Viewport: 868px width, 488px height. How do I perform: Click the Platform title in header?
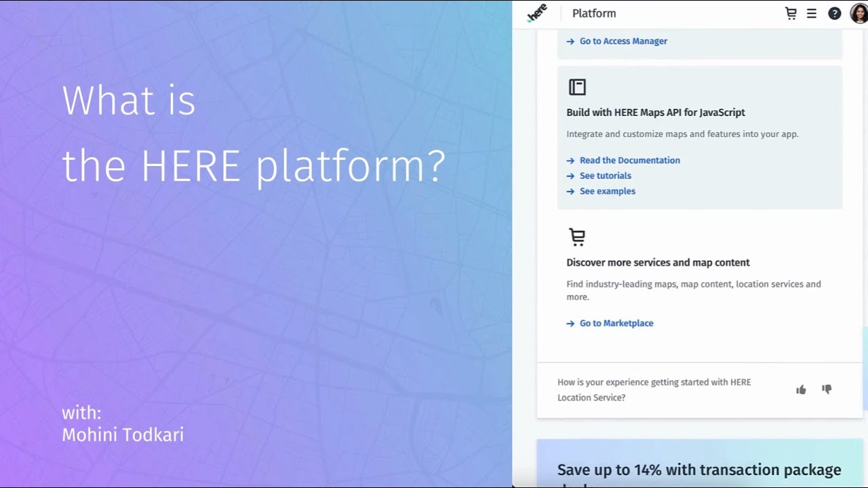594,14
